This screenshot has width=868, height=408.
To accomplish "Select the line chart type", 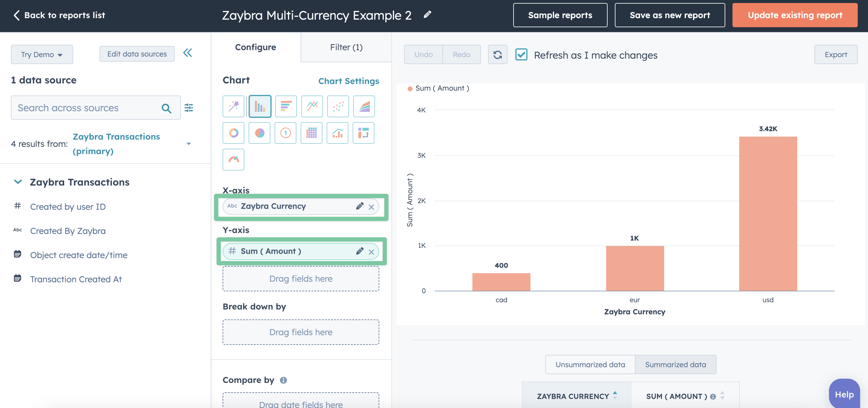I will point(312,106).
